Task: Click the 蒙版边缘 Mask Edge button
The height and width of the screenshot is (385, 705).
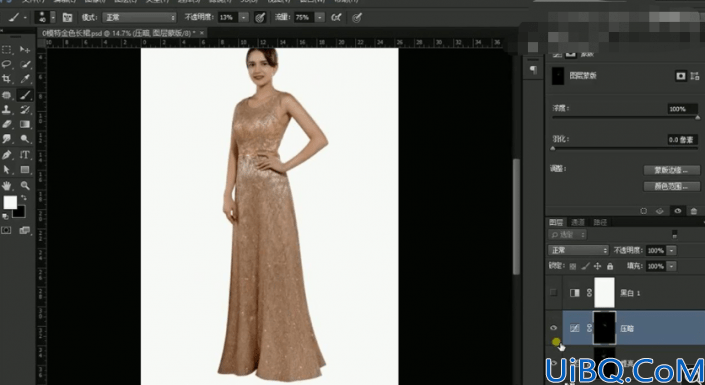Action: (672, 170)
